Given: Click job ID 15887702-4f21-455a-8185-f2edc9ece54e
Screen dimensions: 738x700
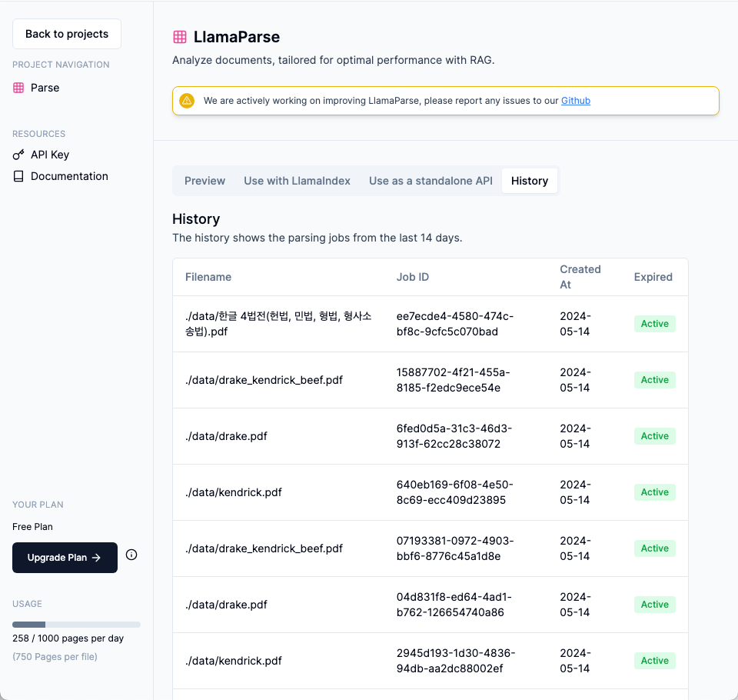Looking at the screenshot, I should [x=453, y=380].
